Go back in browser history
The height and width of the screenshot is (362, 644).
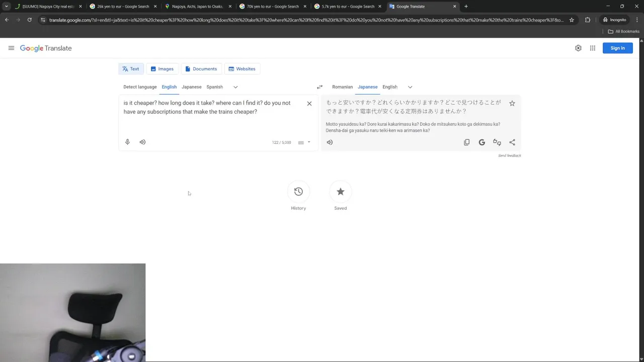coord(7,20)
